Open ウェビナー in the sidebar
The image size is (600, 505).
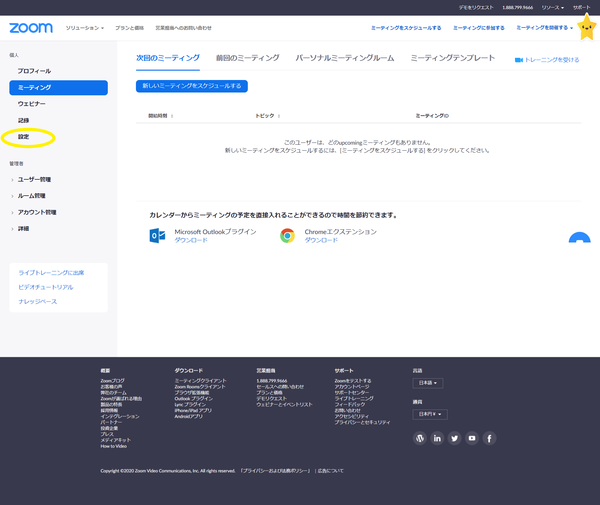[x=31, y=104]
